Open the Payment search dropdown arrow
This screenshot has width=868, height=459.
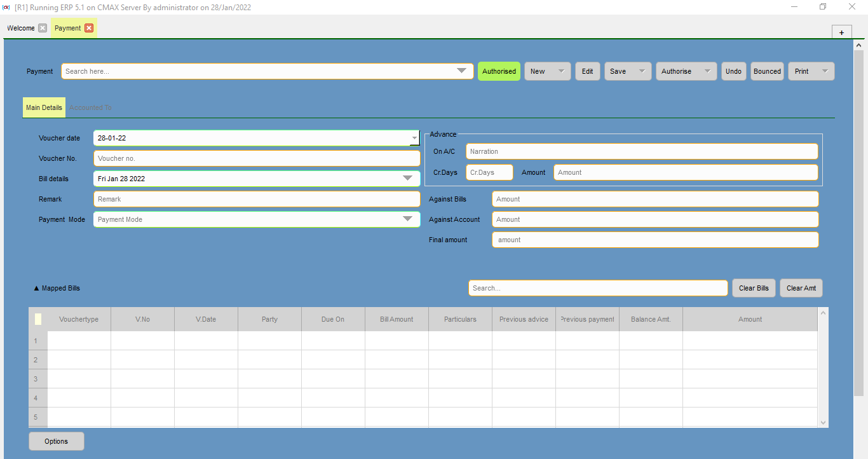(462, 71)
